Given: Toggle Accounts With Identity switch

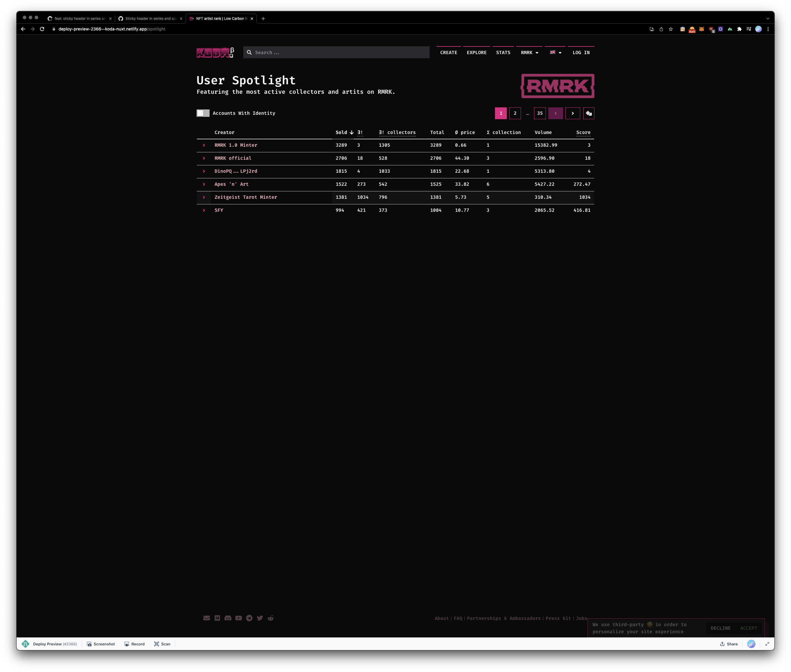Looking at the screenshot, I should (x=203, y=113).
